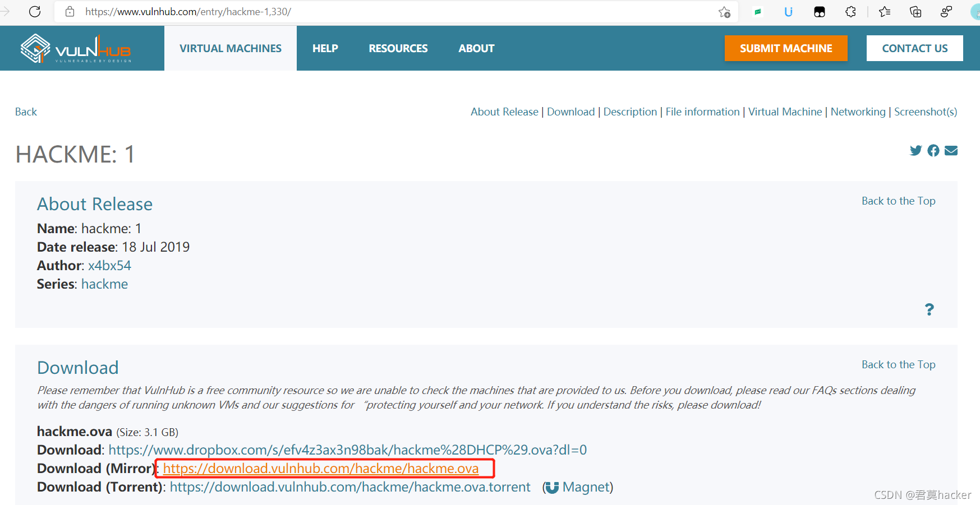Click the Submit Machine button

[x=786, y=48]
